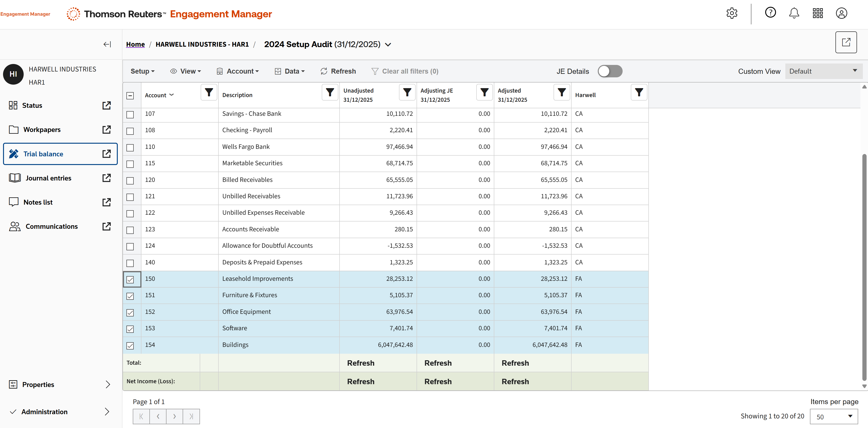
Task: Open the settings gear icon
Action: pos(731,14)
